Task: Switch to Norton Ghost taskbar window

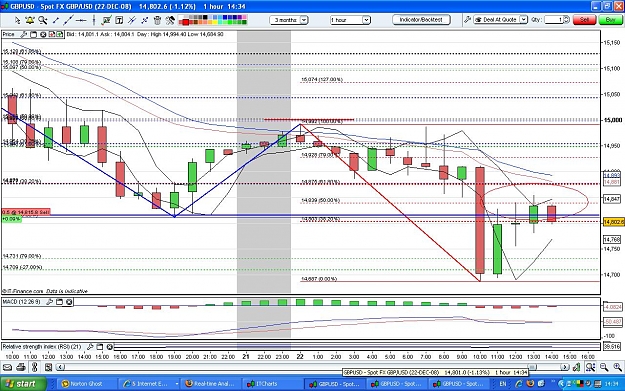Action: (86, 384)
